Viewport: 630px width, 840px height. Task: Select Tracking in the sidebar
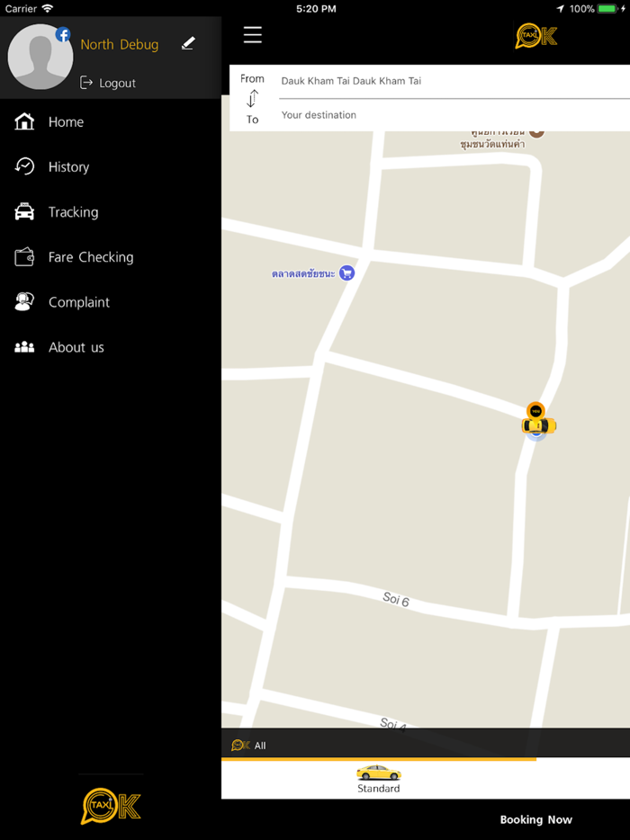(x=73, y=212)
